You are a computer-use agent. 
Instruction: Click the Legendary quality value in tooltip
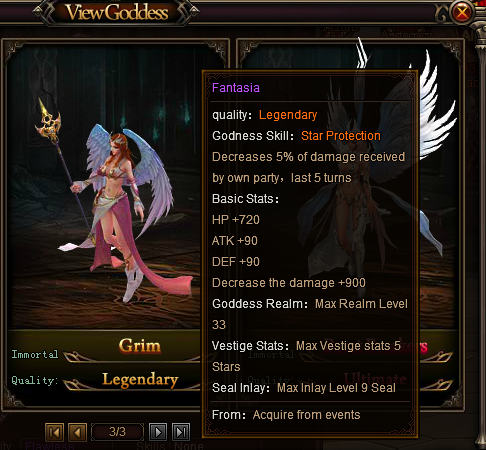tap(288, 115)
